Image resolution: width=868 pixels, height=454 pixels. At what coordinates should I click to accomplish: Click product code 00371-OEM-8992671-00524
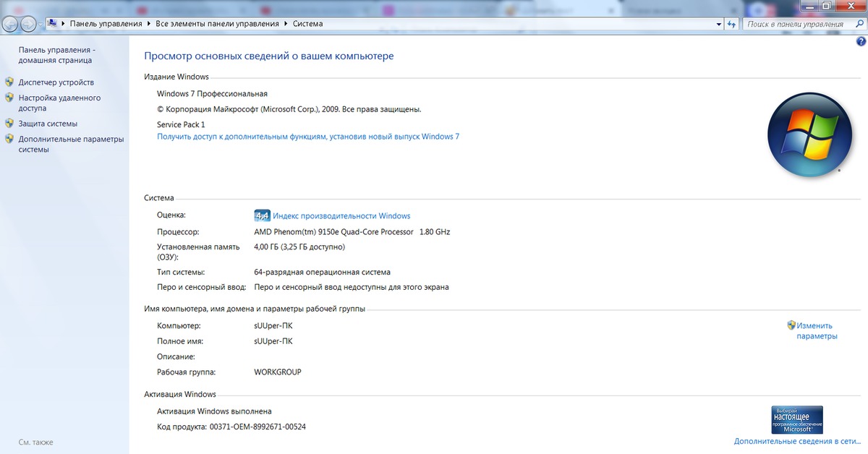point(257,427)
